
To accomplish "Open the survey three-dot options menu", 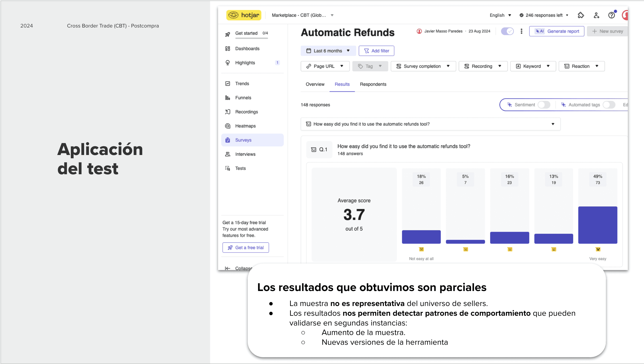I will [x=521, y=31].
